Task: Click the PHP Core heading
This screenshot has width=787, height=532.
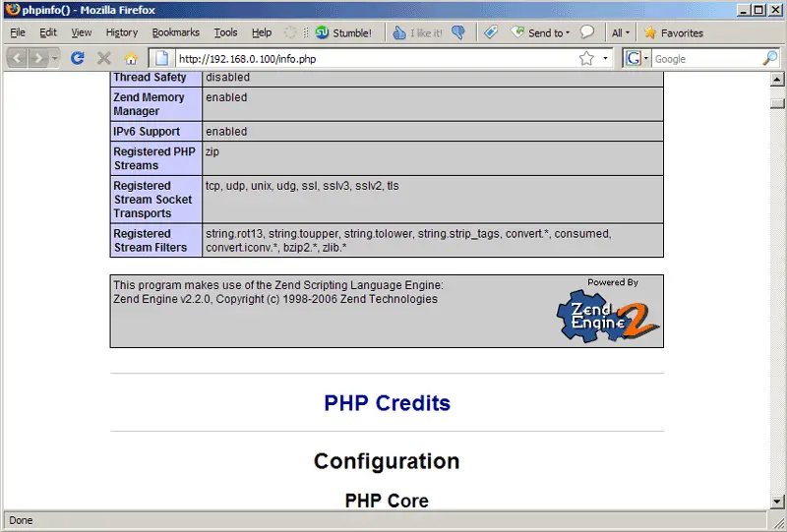Action: [x=387, y=501]
